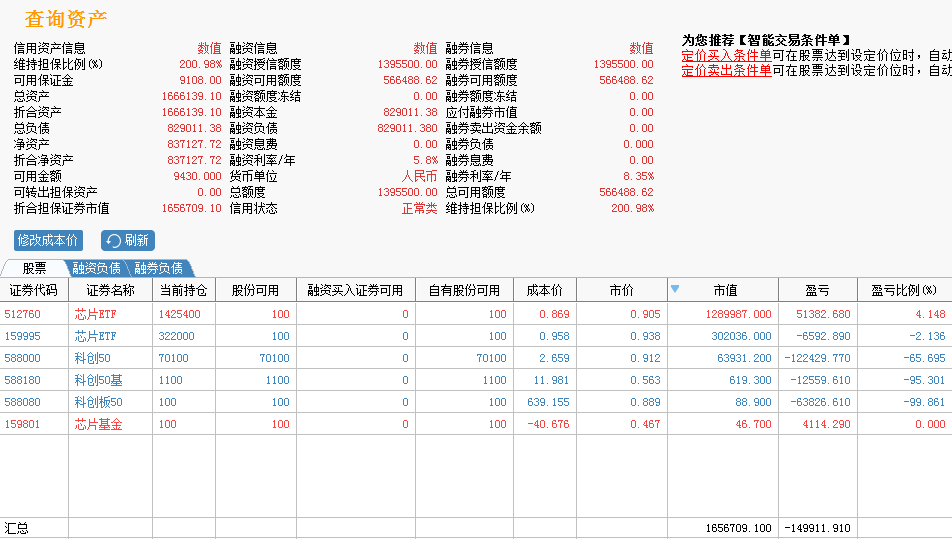Image resolution: width=952 pixels, height=539 pixels.
Task: Click the 成本价 column header
Action: [x=545, y=290]
